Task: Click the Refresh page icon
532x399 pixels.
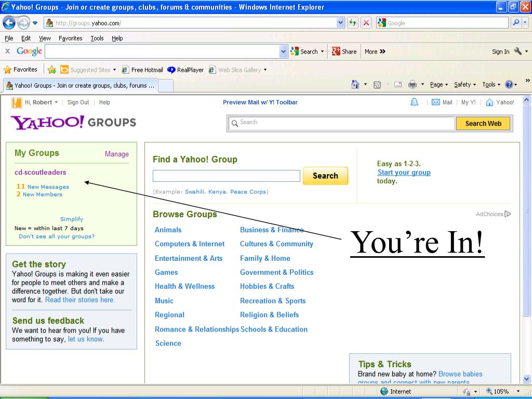Action: pyautogui.click(x=353, y=23)
